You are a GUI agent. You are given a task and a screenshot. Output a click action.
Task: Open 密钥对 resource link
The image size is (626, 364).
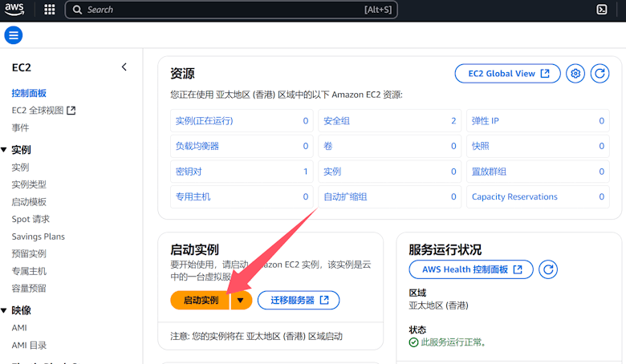[189, 172]
